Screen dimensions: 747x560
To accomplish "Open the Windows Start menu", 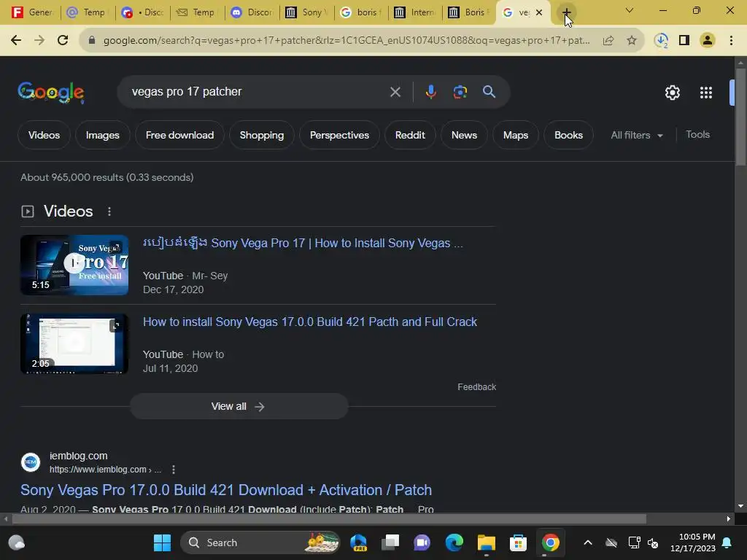I will click(162, 542).
